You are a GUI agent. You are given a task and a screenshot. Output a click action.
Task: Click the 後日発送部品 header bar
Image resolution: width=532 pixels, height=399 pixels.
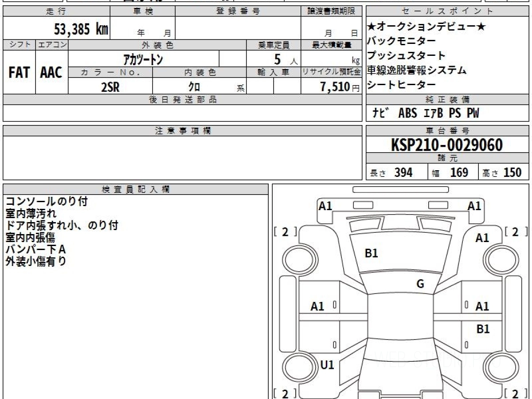182,99
